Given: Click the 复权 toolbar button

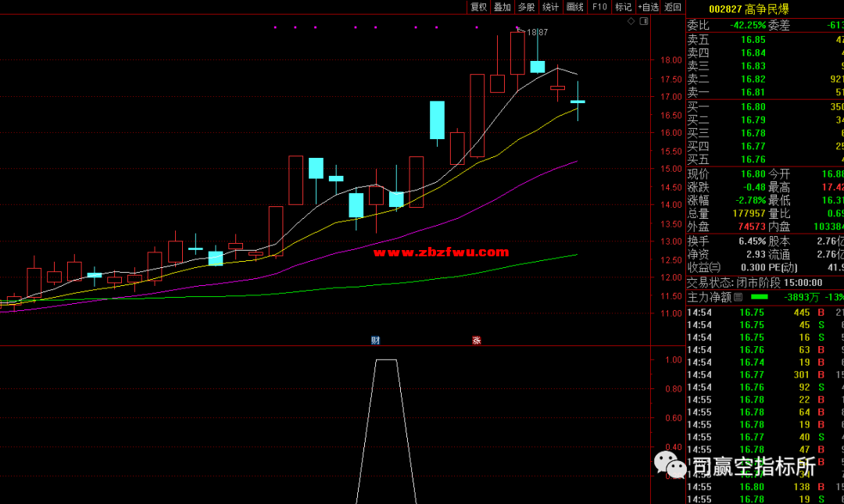Looking at the screenshot, I should pos(478,7).
